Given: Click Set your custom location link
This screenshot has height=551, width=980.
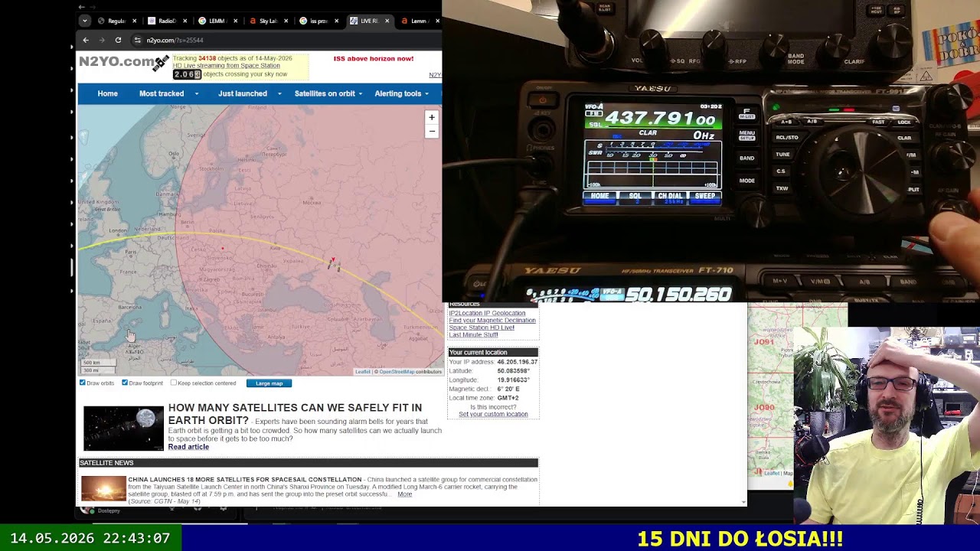Looking at the screenshot, I should point(493,415).
